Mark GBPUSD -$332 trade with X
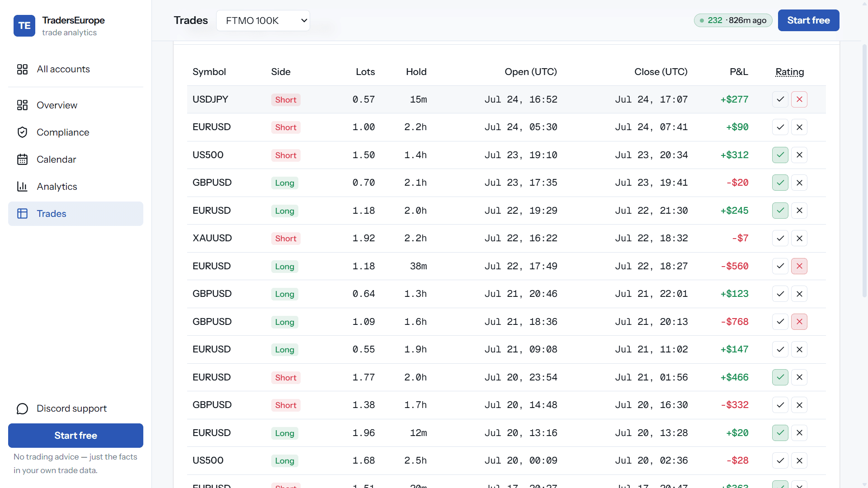This screenshot has height=488, width=868. coord(799,405)
